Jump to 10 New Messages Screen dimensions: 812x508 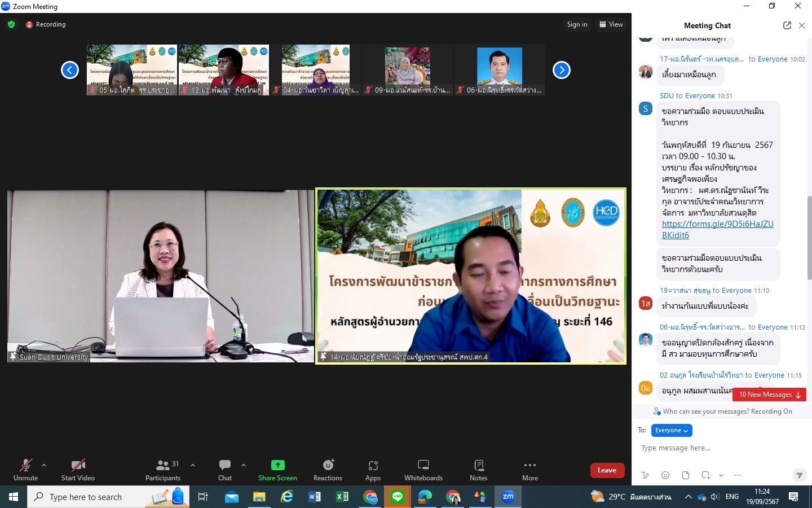click(x=769, y=395)
